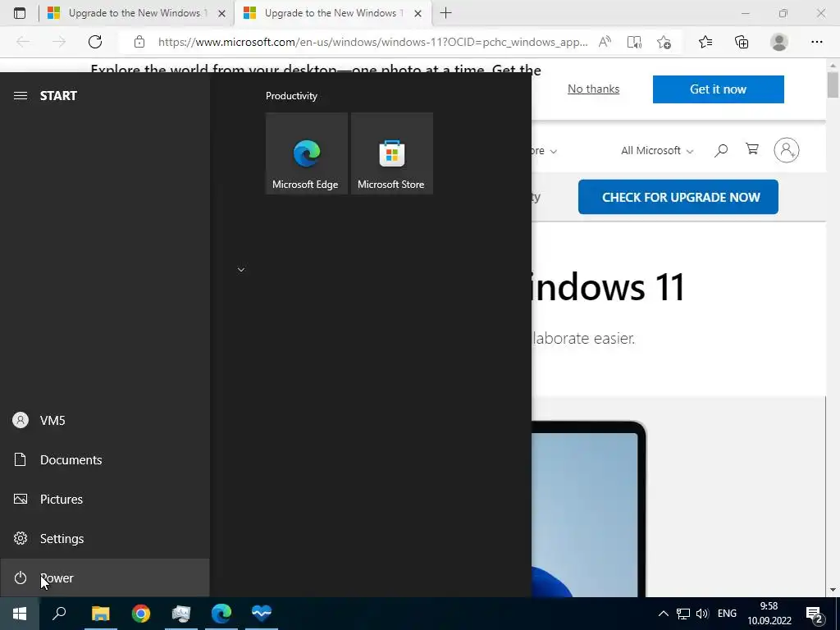Open the shopping cart
The width and height of the screenshot is (840, 630).
coord(752,149)
